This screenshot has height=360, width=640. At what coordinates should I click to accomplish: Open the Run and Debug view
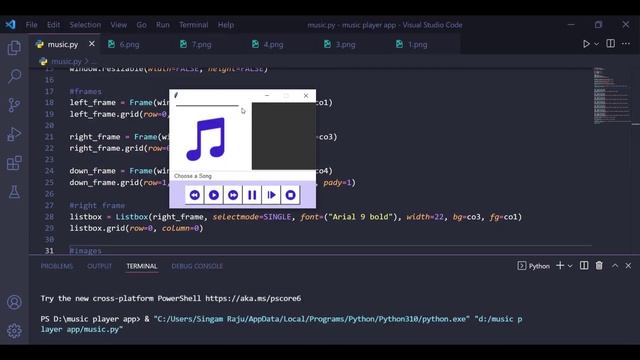point(14,134)
